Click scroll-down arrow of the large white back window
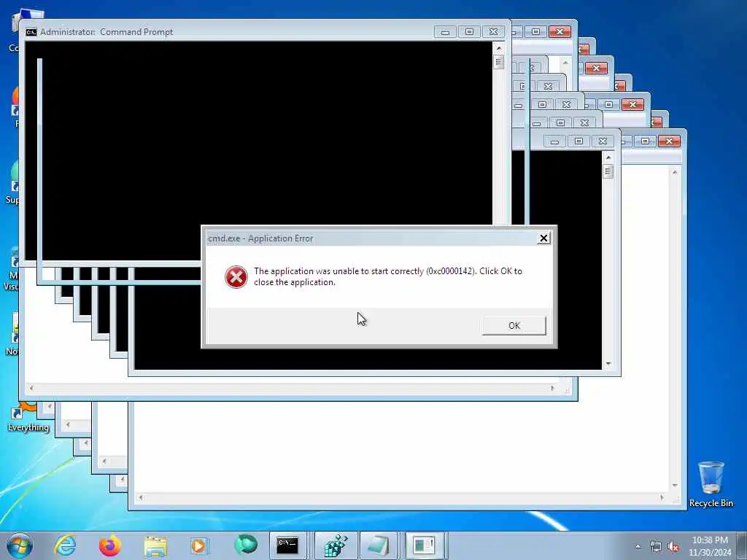 click(675, 485)
